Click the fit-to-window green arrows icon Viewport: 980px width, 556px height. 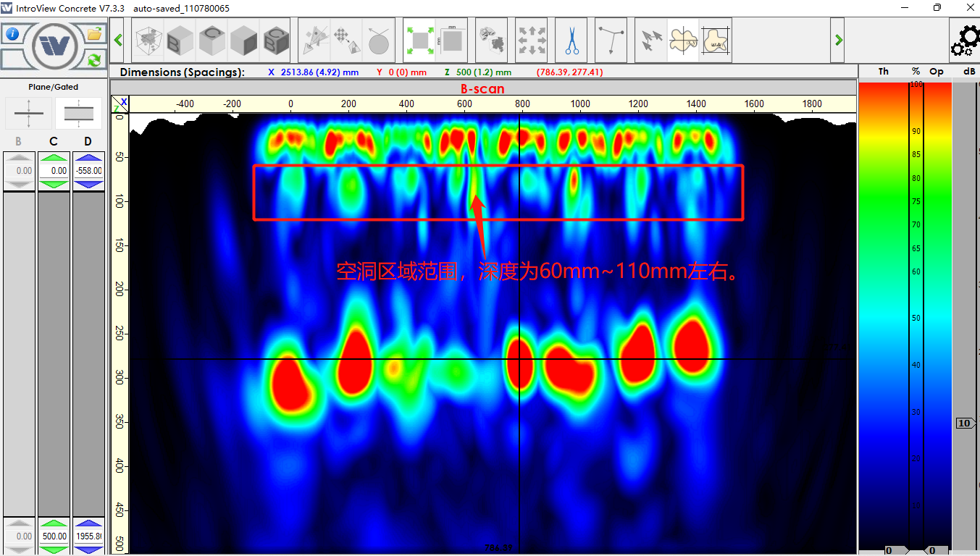pyautogui.click(x=419, y=41)
